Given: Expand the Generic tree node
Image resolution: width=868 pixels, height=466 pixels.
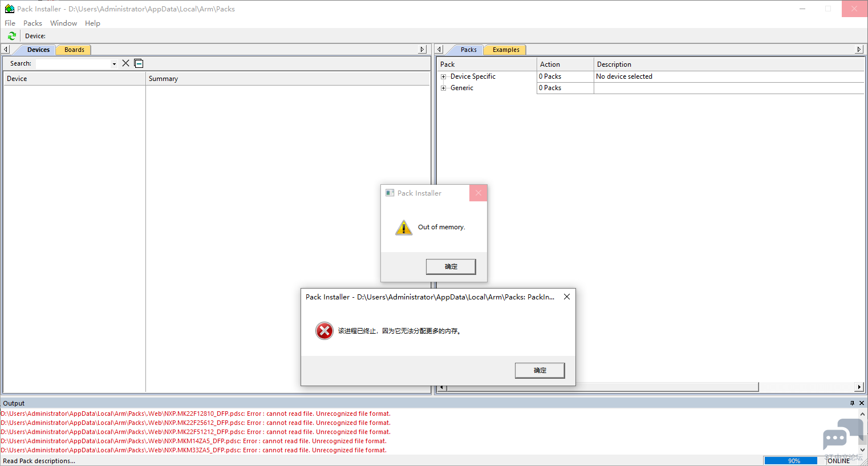Looking at the screenshot, I should click(x=443, y=88).
